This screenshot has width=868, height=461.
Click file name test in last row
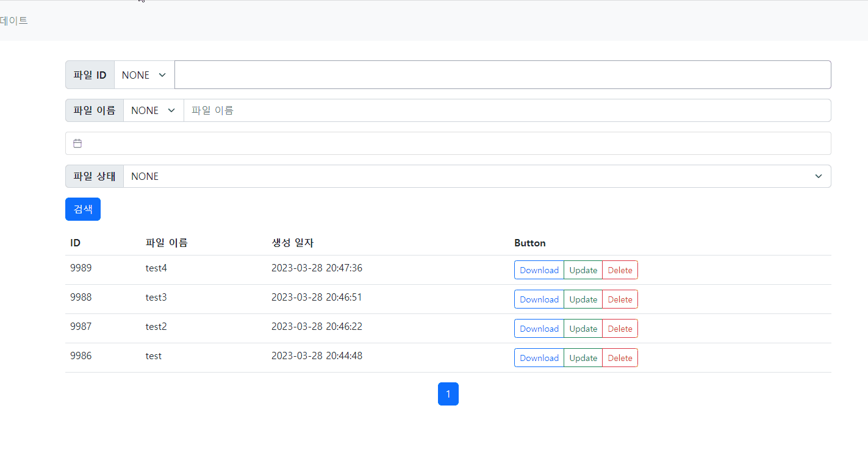[x=154, y=356]
